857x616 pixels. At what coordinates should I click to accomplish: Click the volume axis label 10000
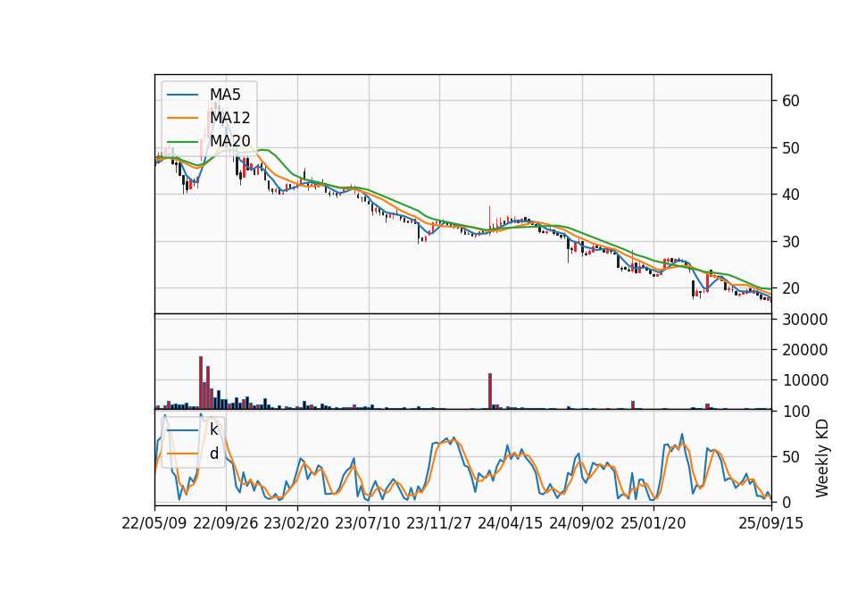point(805,380)
